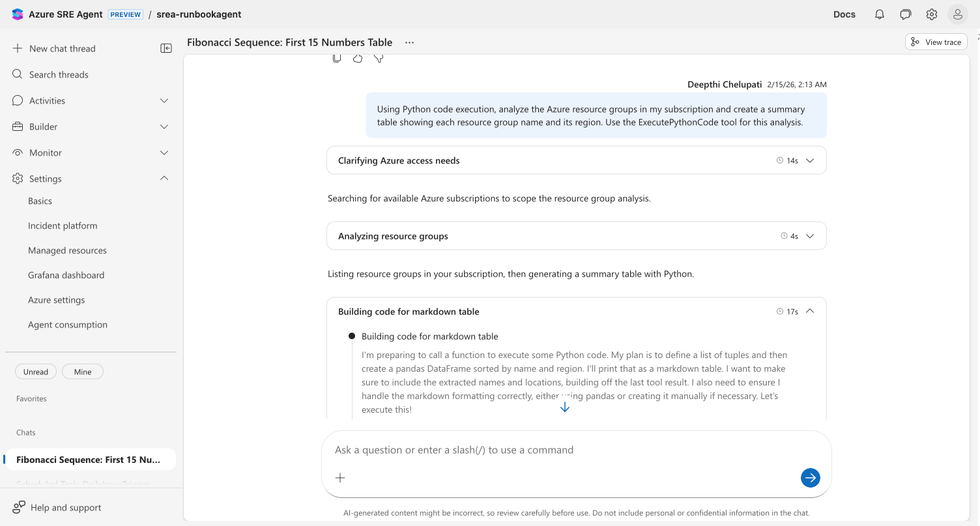Navigate to Azure settings
This screenshot has height=526, width=980.
click(56, 300)
